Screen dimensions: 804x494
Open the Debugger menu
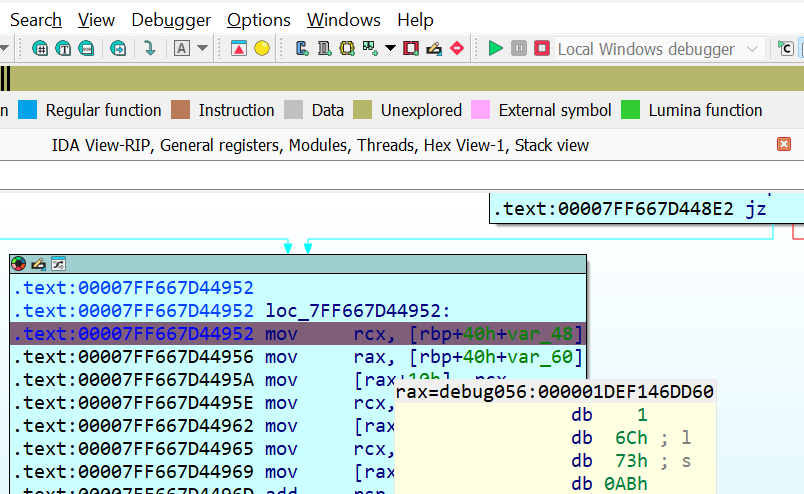(x=171, y=20)
